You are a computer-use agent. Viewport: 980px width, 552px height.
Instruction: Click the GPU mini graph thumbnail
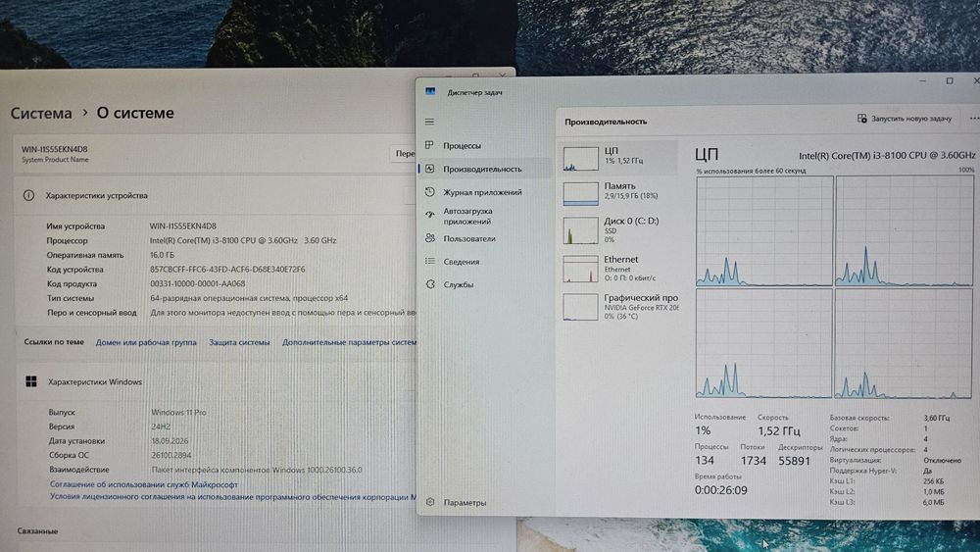coord(580,308)
